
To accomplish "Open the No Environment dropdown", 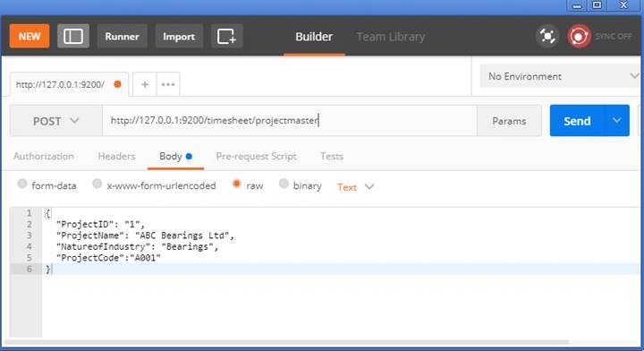I will 560,76.
